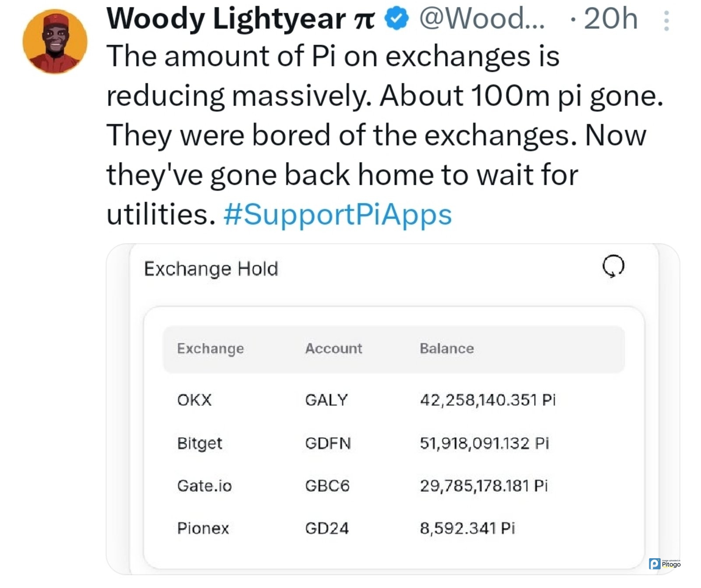Open the 20h tweet timestamp

point(610,19)
